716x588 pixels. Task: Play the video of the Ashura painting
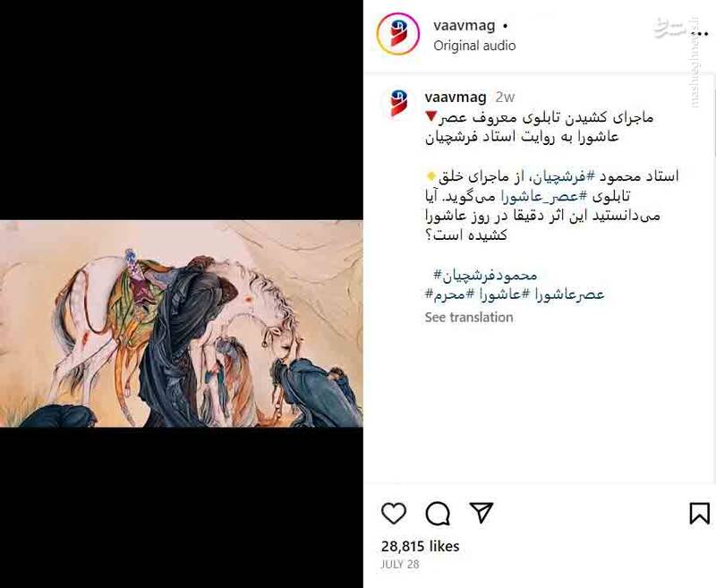click(182, 324)
